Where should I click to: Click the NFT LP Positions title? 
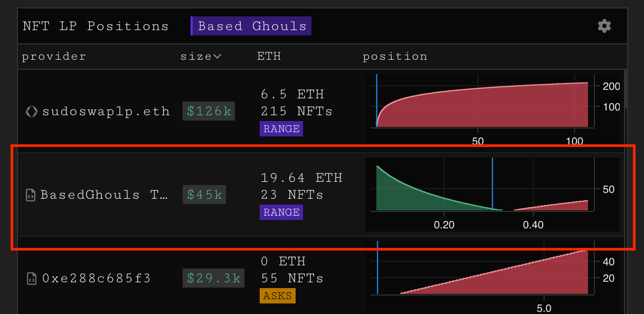[x=96, y=26]
